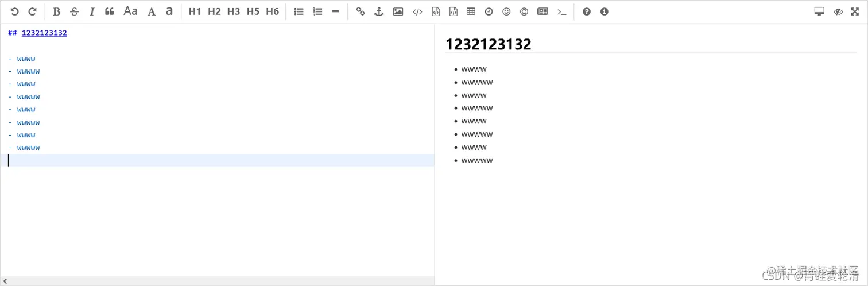Insert a block quote
The image size is (868, 286).
pyautogui.click(x=110, y=11)
